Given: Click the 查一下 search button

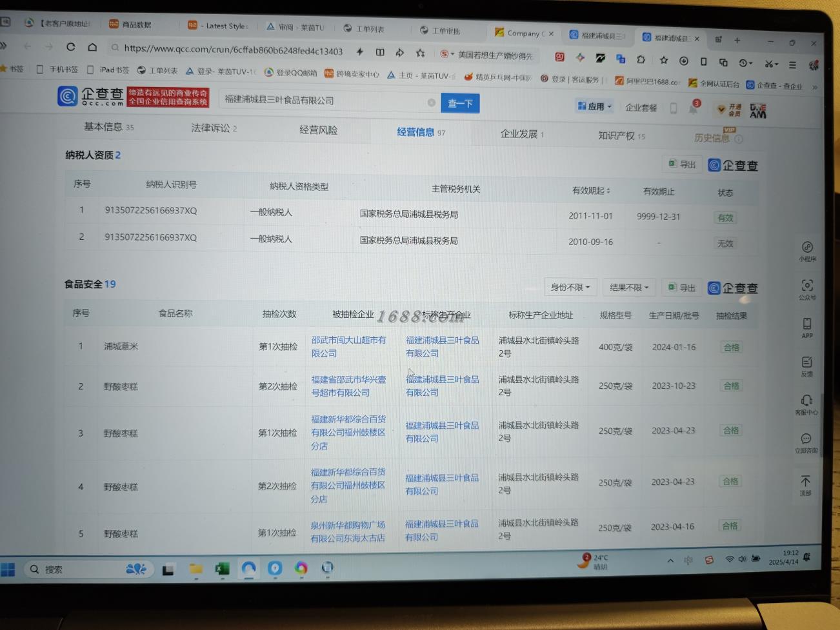Looking at the screenshot, I should click(460, 103).
